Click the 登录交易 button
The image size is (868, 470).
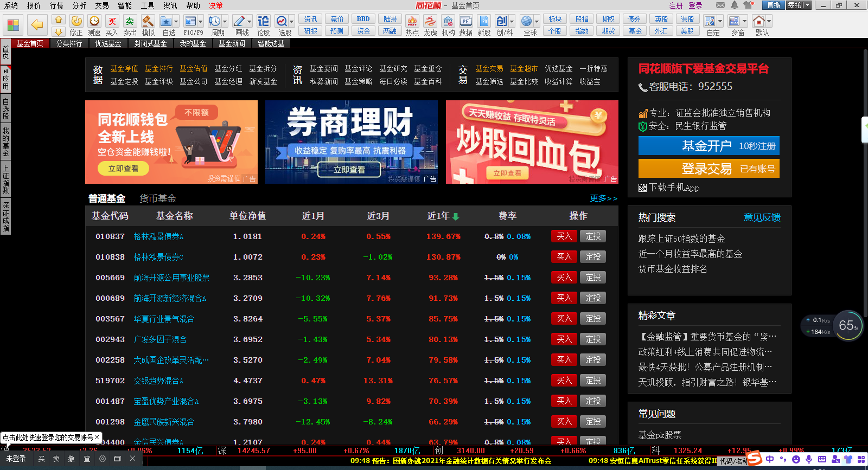coord(709,169)
